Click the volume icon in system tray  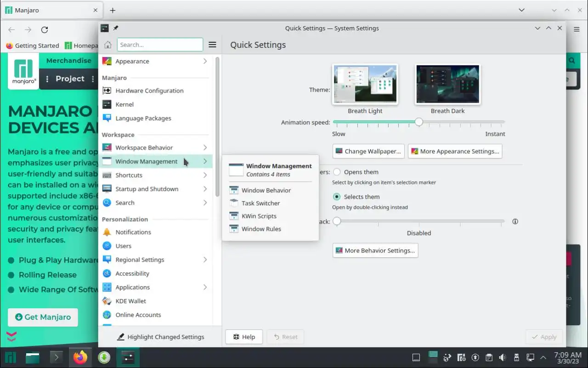point(503,357)
